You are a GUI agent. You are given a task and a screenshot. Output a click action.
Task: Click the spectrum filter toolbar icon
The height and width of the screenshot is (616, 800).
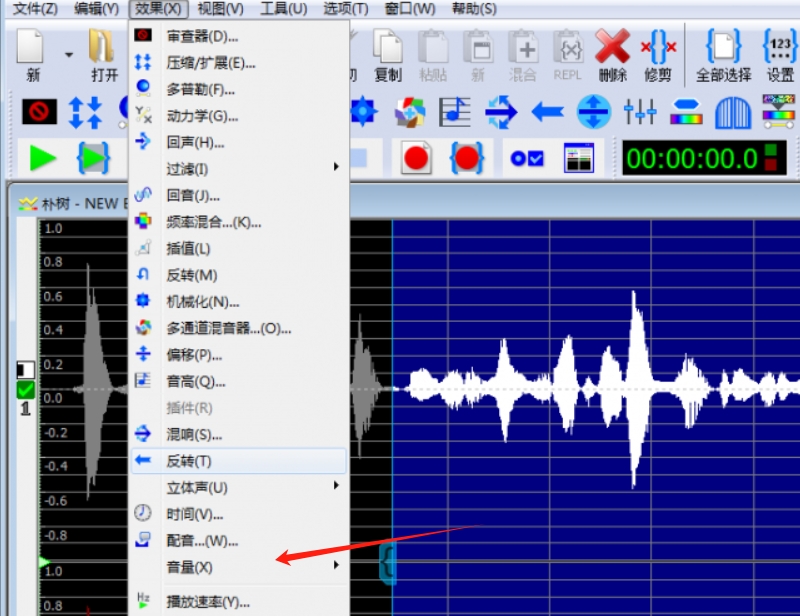point(779,111)
